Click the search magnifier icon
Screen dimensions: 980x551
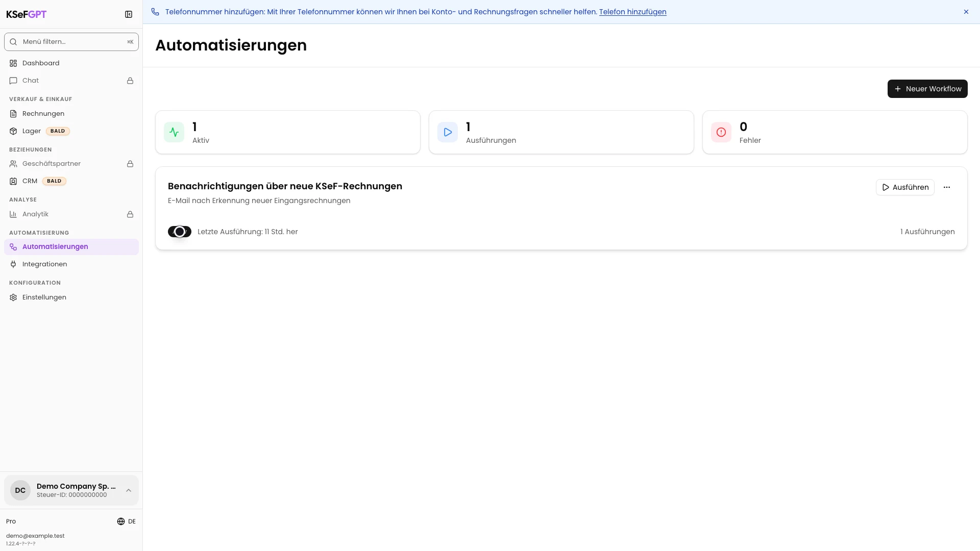pos(13,42)
